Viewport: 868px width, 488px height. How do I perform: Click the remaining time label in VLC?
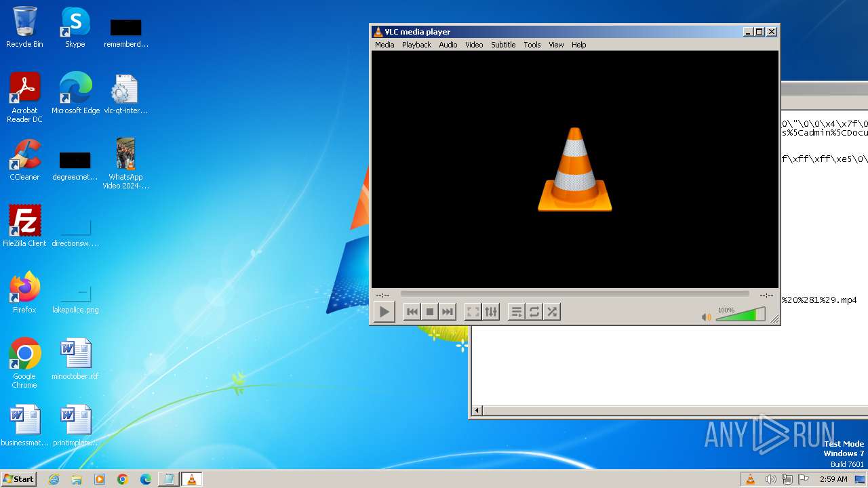point(766,295)
